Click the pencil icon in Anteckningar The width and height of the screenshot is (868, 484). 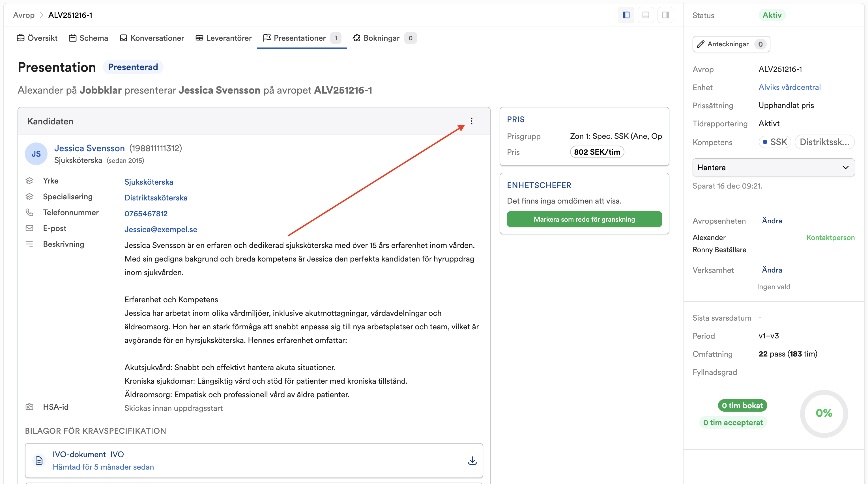tap(701, 44)
